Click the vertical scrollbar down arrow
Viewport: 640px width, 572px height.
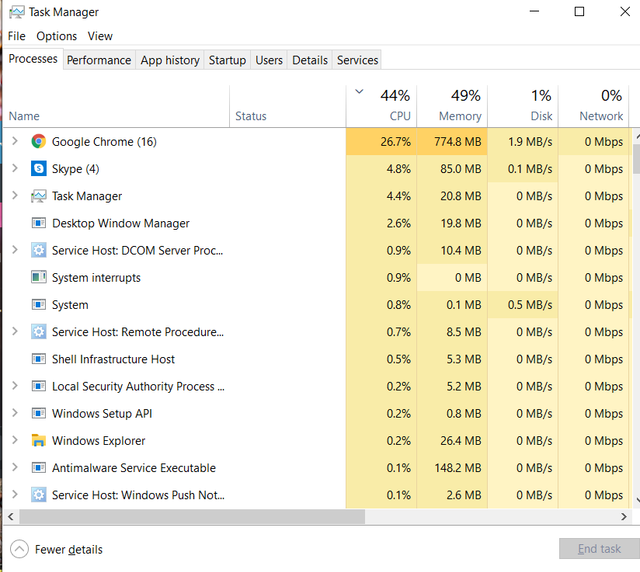click(637, 499)
